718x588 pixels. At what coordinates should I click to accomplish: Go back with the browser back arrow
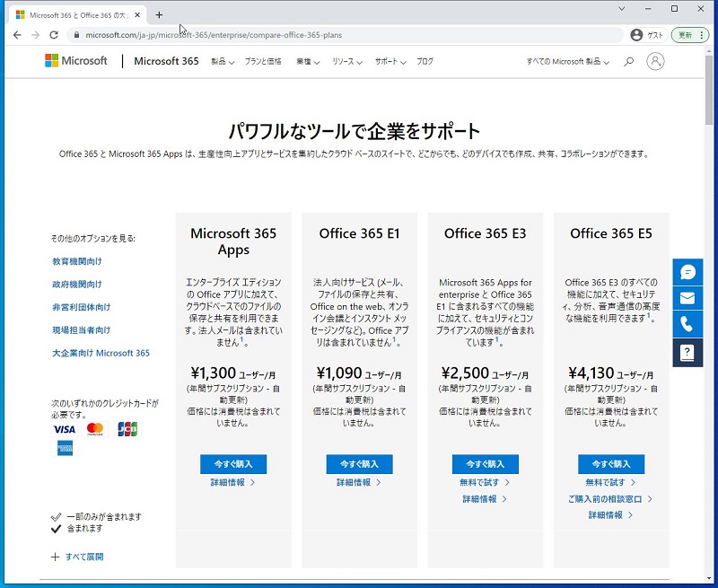(17, 35)
